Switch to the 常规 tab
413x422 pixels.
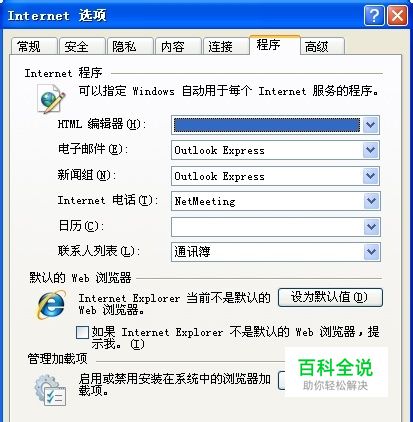[34, 46]
